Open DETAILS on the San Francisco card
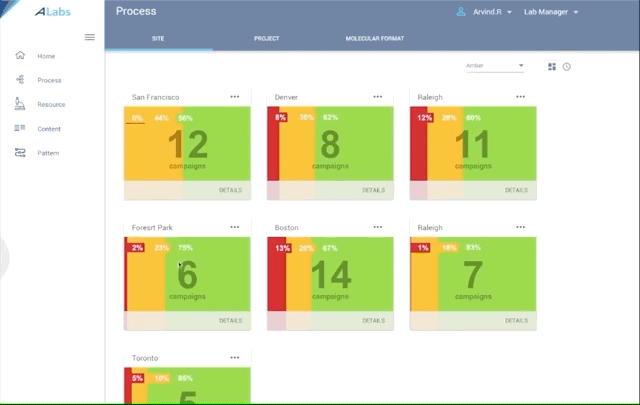The height and width of the screenshot is (405, 640). pos(230,190)
